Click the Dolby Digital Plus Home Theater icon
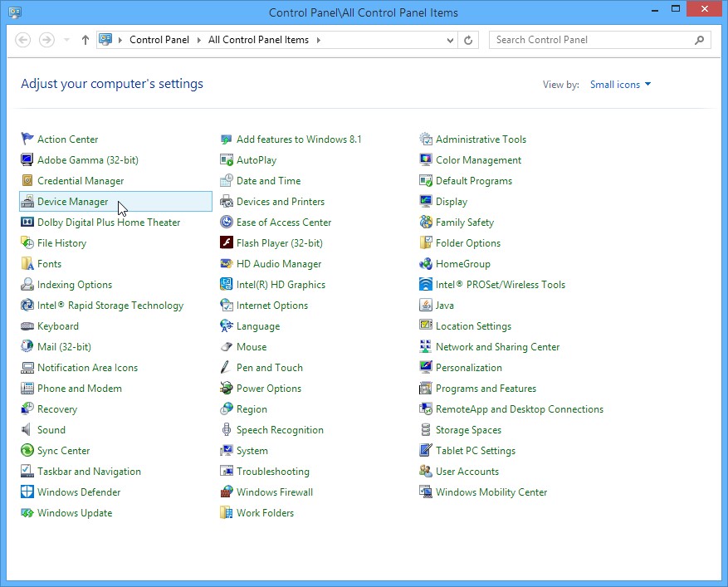Screen dimensions: 728x587 point(27,222)
